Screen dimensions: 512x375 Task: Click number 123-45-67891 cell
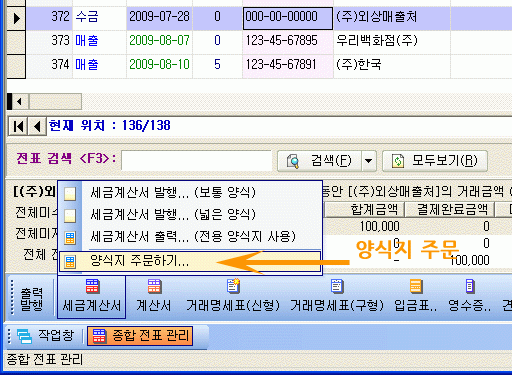click(288, 66)
